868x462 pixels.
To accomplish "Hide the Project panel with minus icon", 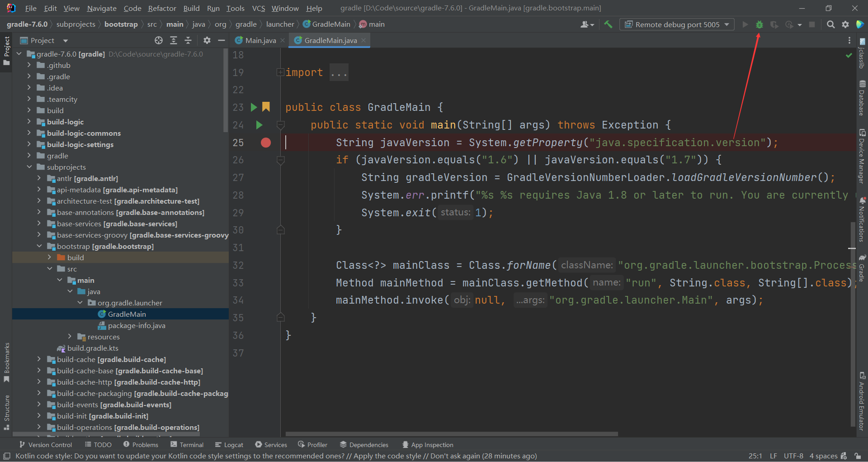I will click(222, 40).
